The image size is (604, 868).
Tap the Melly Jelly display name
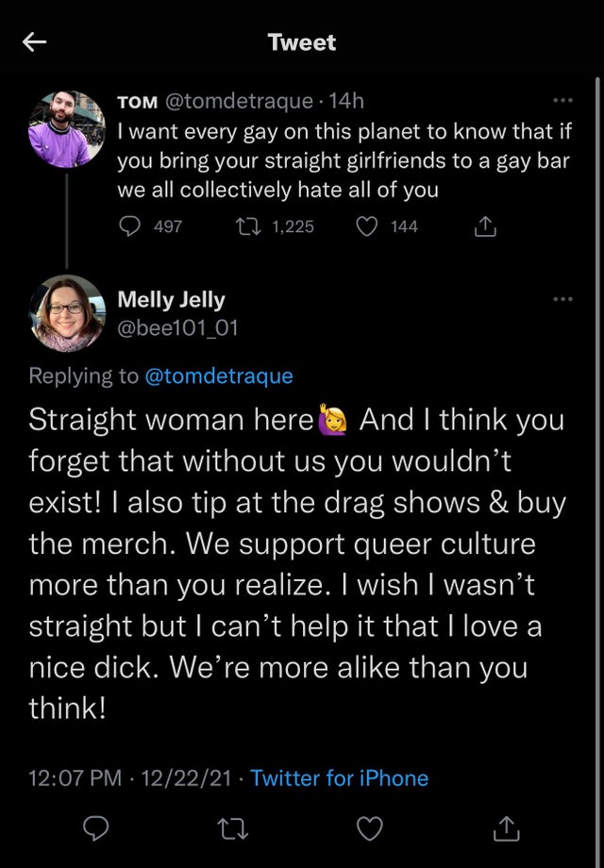(171, 300)
